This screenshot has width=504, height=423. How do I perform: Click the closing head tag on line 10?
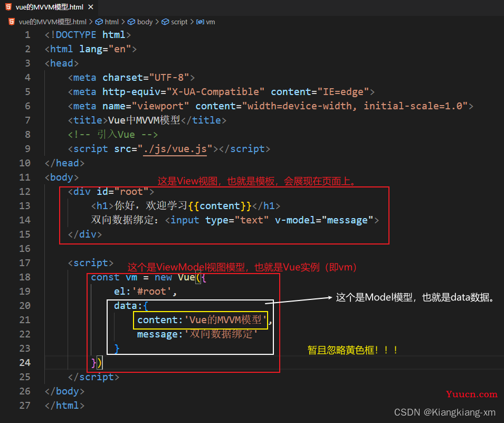coord(64,163)
